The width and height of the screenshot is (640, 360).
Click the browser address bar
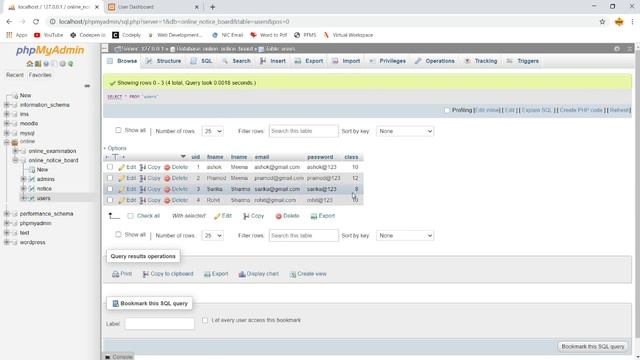pos(322,22)
